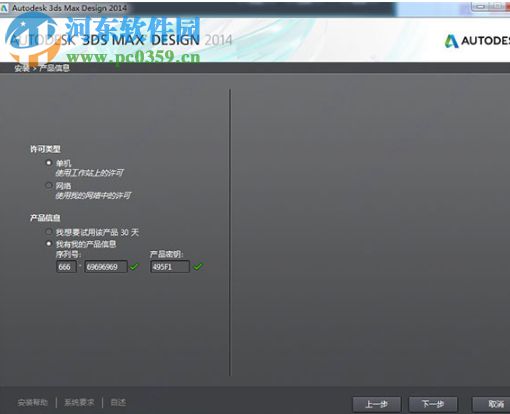Click 下一步 next button

[433, 404]
